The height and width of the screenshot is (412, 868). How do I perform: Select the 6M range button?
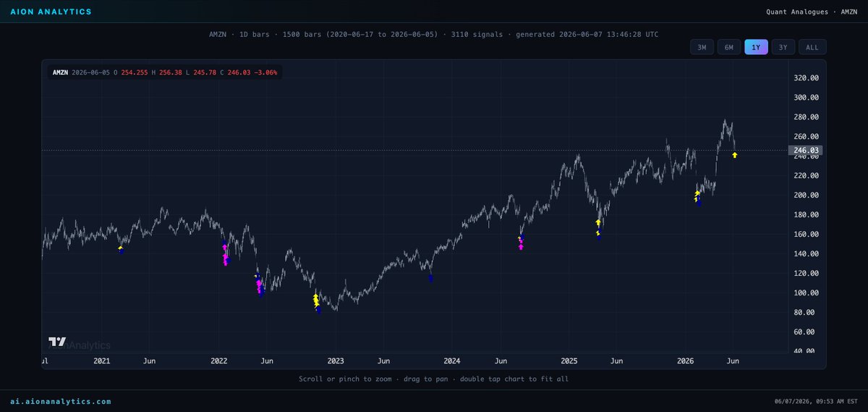click(x=729, y=47)
